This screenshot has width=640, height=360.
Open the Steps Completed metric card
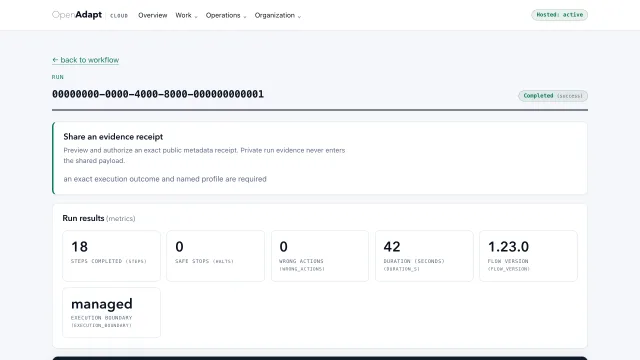(x=111, y=256)
